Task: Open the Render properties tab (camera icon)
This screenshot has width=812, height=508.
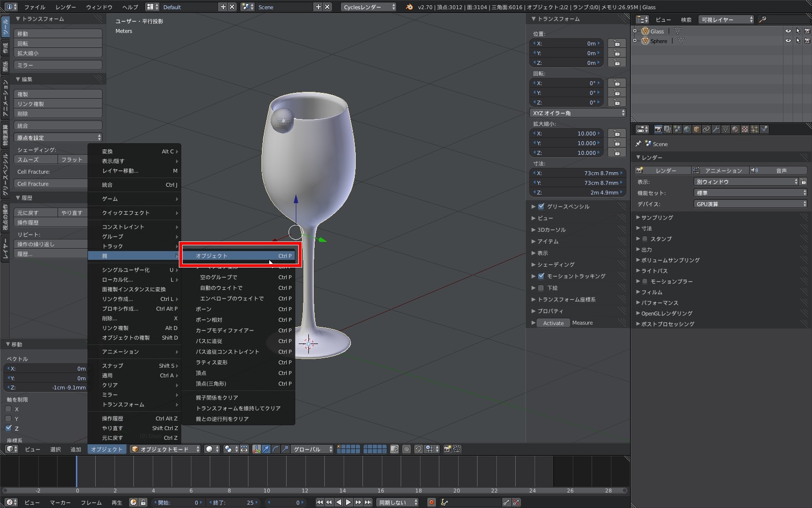Action: pos(658,129)
